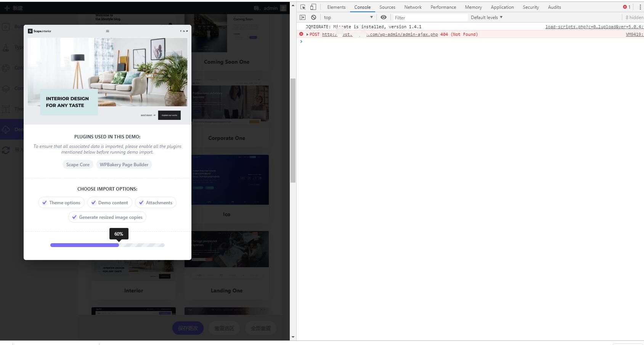Uncheck the Theme options checkbox
The image size is (644, 345).
pyautogui.click(x=45, y=203)
